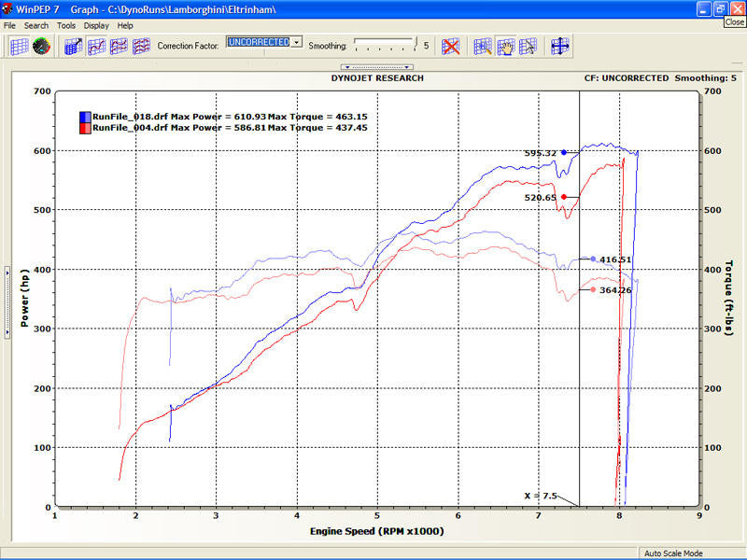The height and width of the screenshot is (560, 747).
Task: Open the graph selector dropdown above plot
Action: [377, 66]
